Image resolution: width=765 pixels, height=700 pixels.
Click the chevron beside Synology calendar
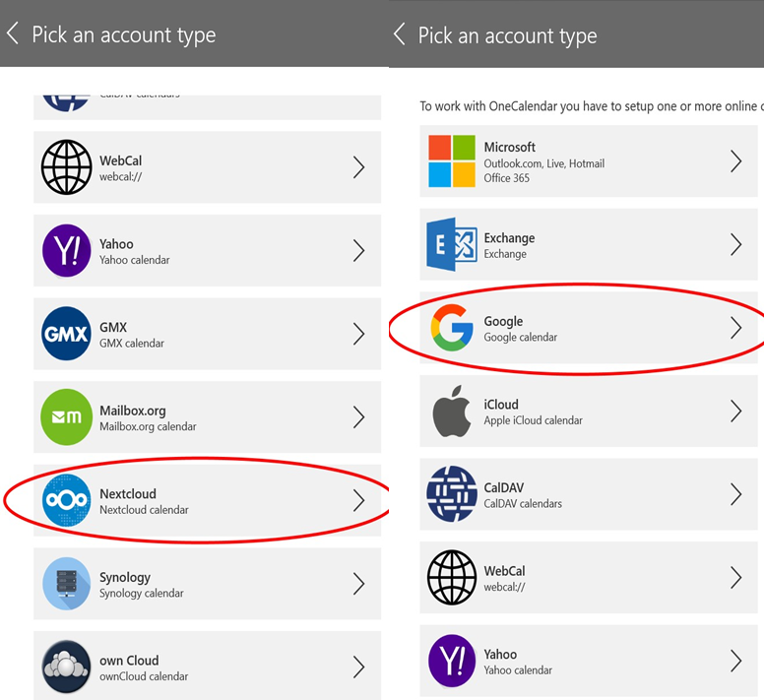[x=358, y=584]
